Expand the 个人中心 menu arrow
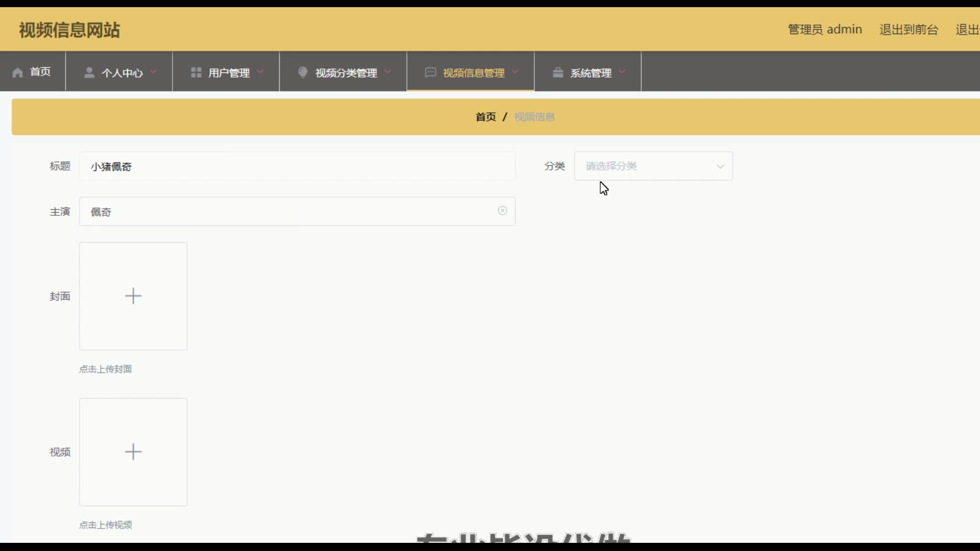980x551 pixels. [153, 72]
